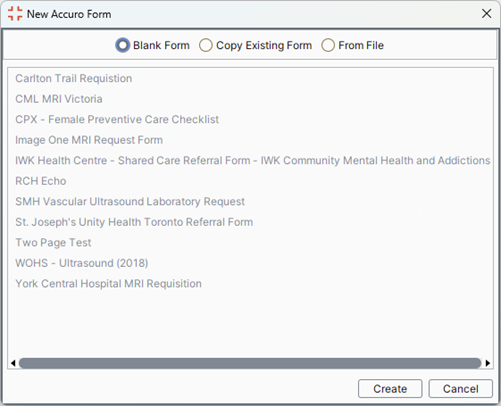The width and height of the screenshot is (501, 406).
Task: Pick CML MRI Victoria from list
Action: [x=59, y=99]
